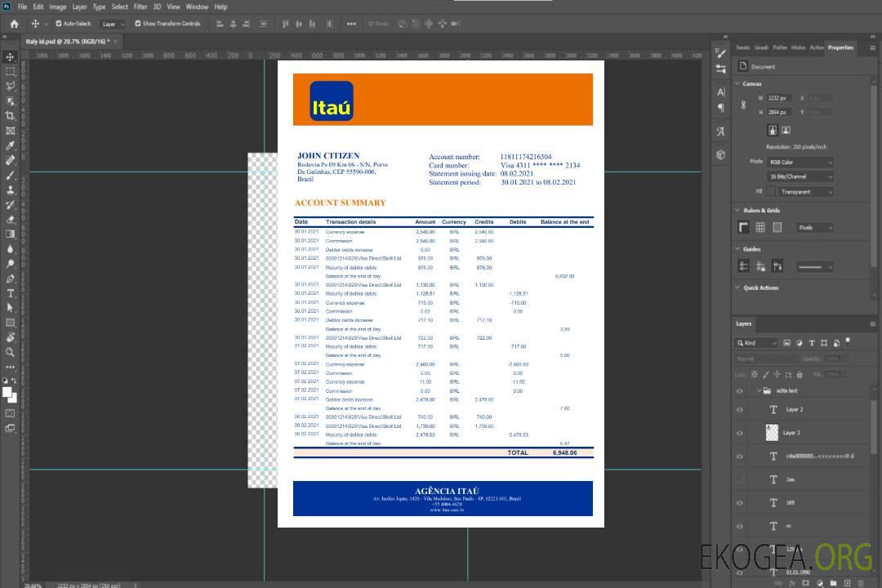
Task: Open the Window menu
Action: (x=197, y=7)
